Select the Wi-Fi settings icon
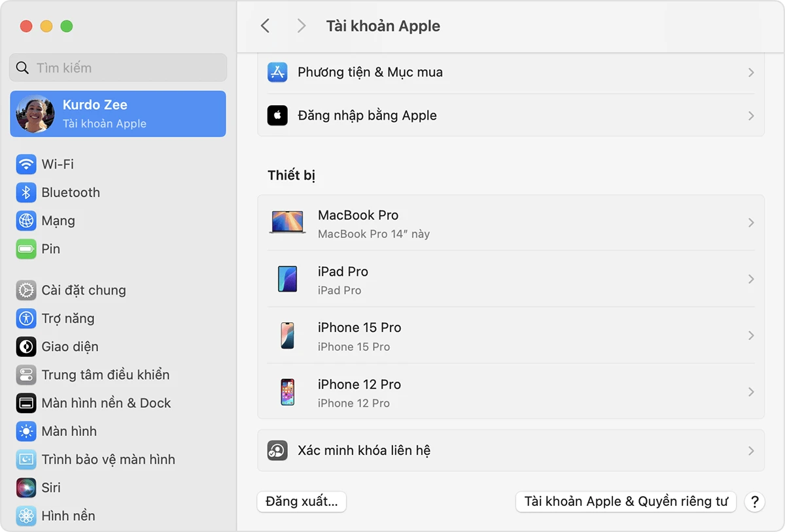 tap(26, 164)
